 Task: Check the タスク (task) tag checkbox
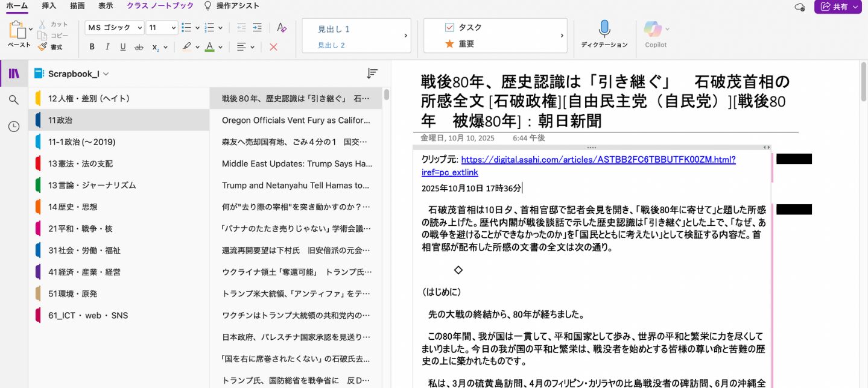tap(449, 27)
